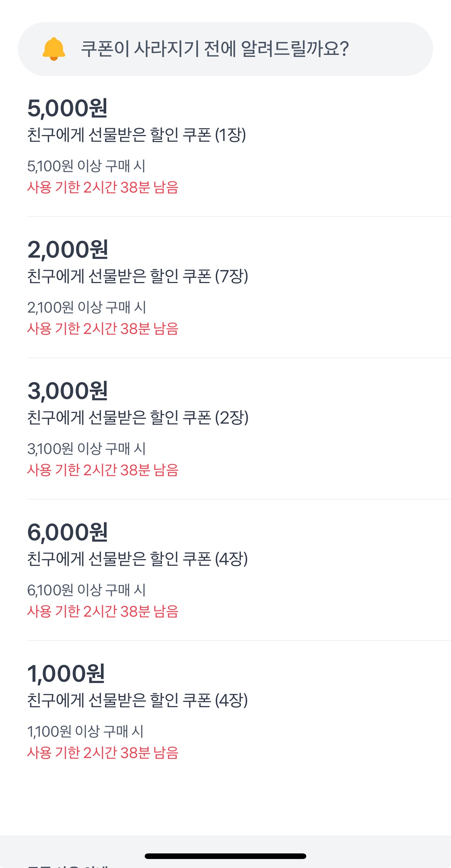Screen dimensions: 451x868
Task: Tap the coupon expiry reminder banner text
Action: point(215,49)
